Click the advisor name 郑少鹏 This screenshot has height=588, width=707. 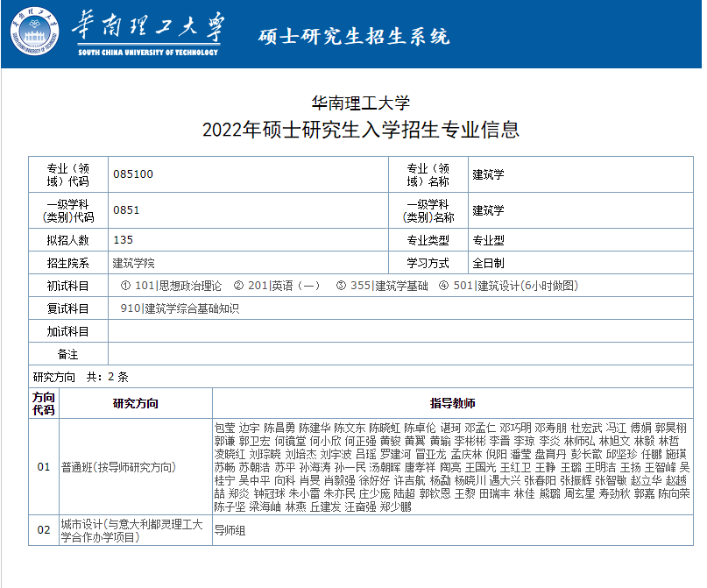(x=395, y=507)
